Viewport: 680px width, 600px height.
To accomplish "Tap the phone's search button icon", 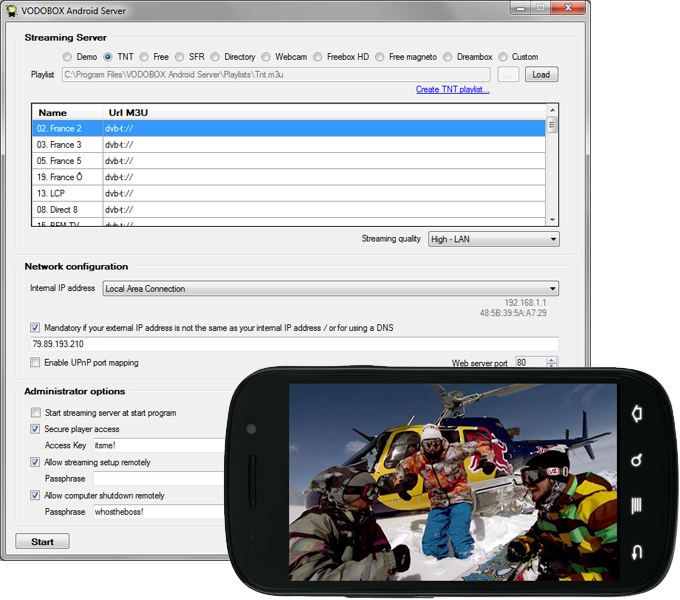I will pyautogui.click(x=636, y=460).
